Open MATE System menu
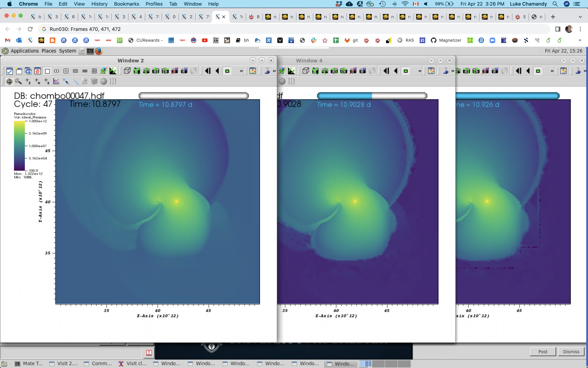Screen dimensions: 588x368 (x=68, y=51)
